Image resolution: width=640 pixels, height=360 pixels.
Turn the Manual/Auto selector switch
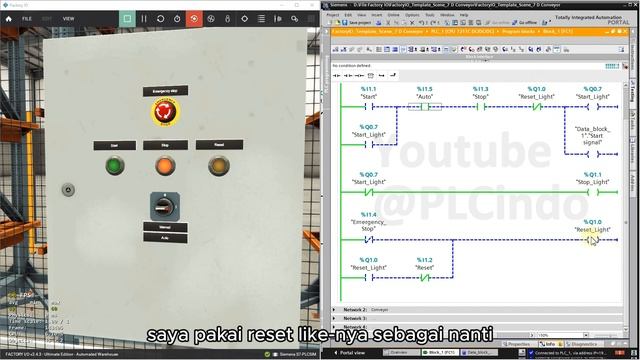point(165,207)
